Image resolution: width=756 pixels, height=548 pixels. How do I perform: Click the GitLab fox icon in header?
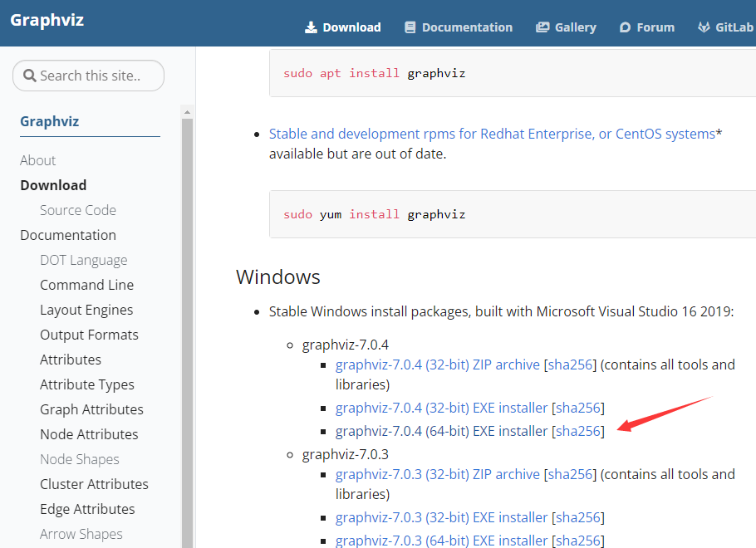(704, 27)
